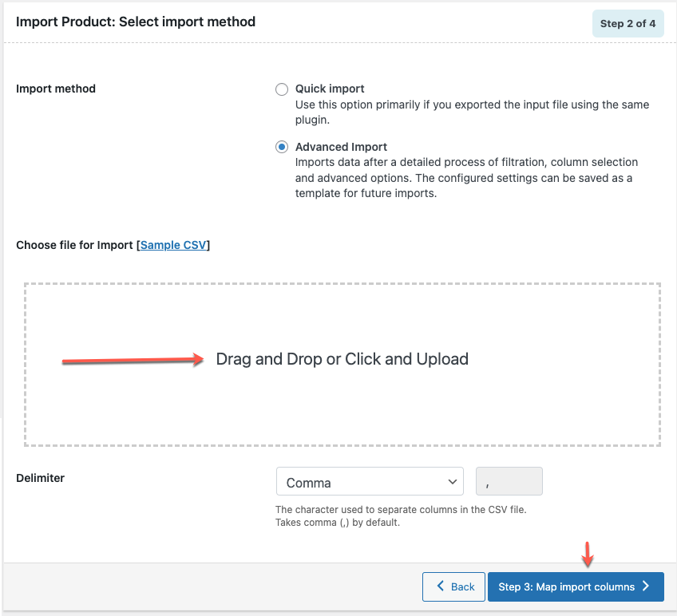The height and width of the screenshot is (616, 677).
Task: Click the Import method label
Action: point(56,89)
